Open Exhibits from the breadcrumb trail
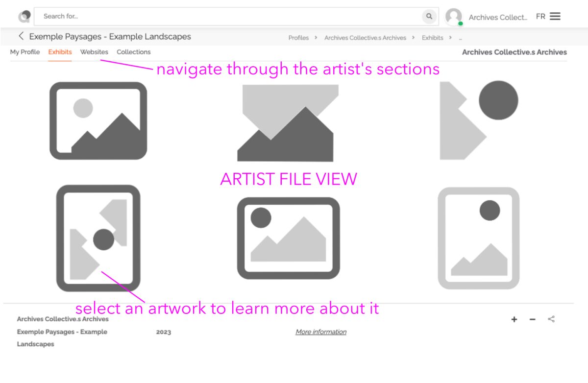This screenshot has height=383, width=588. pos(432,38)
